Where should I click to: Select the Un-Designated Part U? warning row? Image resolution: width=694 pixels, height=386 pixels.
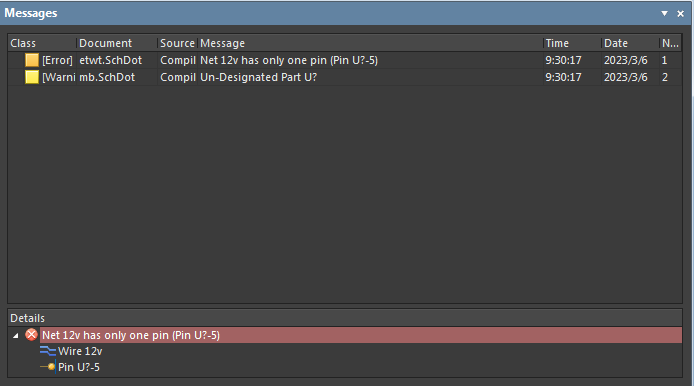tap(345, 77)
